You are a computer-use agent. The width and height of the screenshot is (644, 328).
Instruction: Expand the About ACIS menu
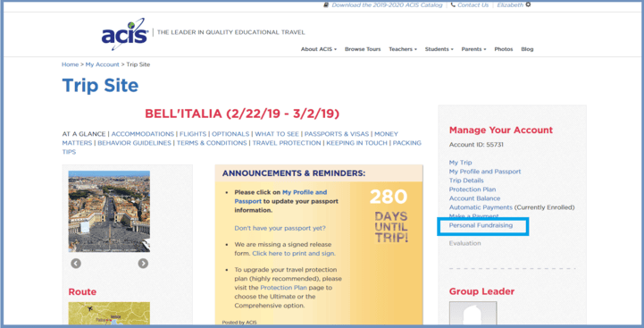click(x=319, y=49)
